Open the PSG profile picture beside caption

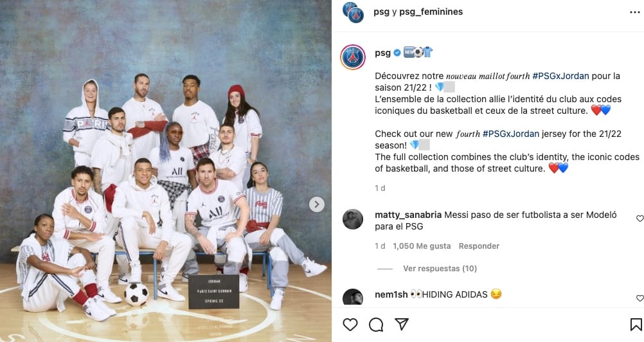pyautogui.click(x=353, y=57)
